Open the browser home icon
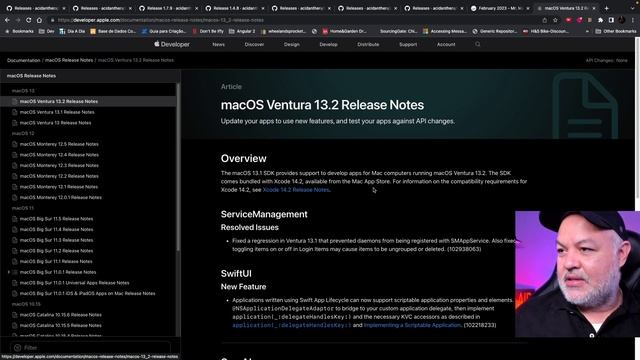 39,20
